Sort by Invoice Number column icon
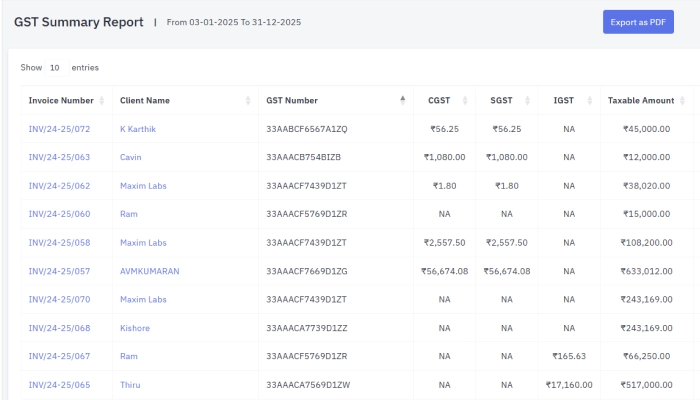Screen dimensions: 700x400 point(102,100)
